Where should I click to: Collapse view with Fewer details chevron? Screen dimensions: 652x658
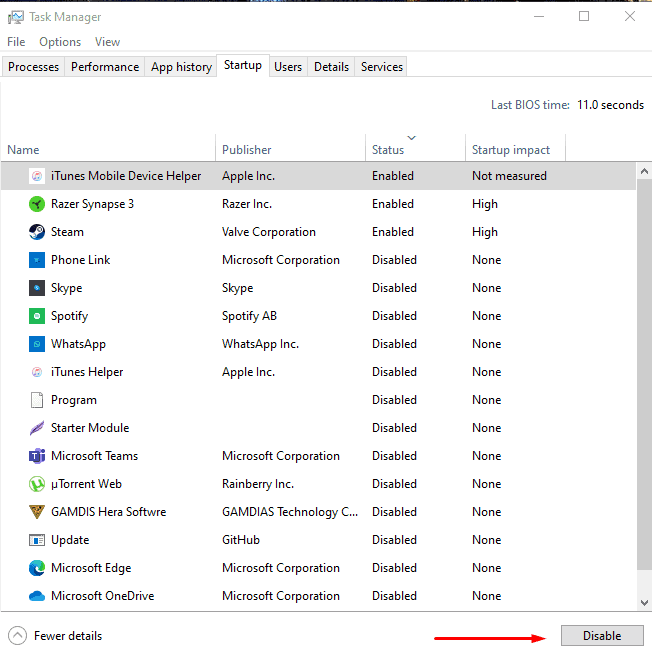17,636
